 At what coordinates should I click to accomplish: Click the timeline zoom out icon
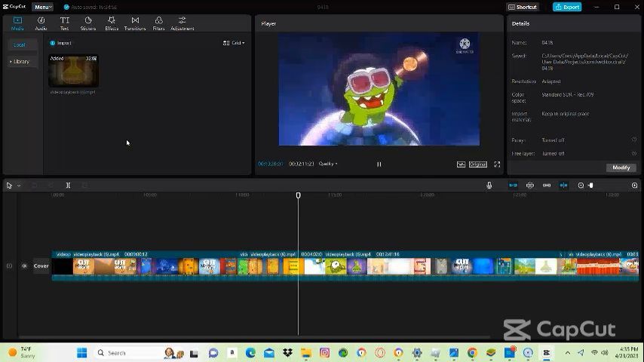tap(581, 186)
